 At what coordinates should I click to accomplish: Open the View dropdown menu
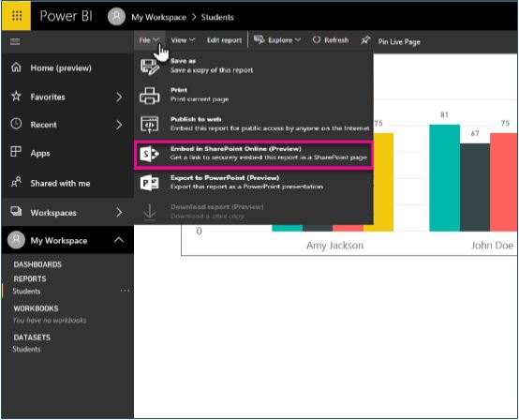pos(183,40)
